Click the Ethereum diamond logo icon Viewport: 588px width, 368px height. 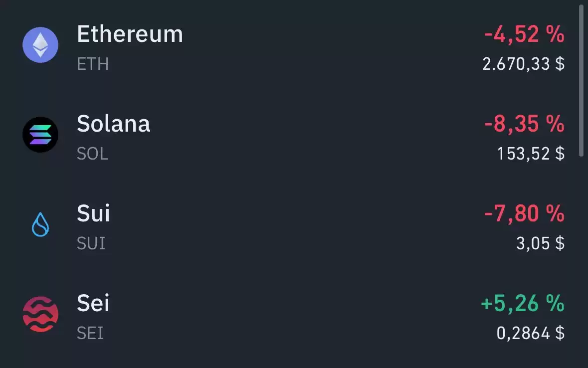click(x=40, y=45)
